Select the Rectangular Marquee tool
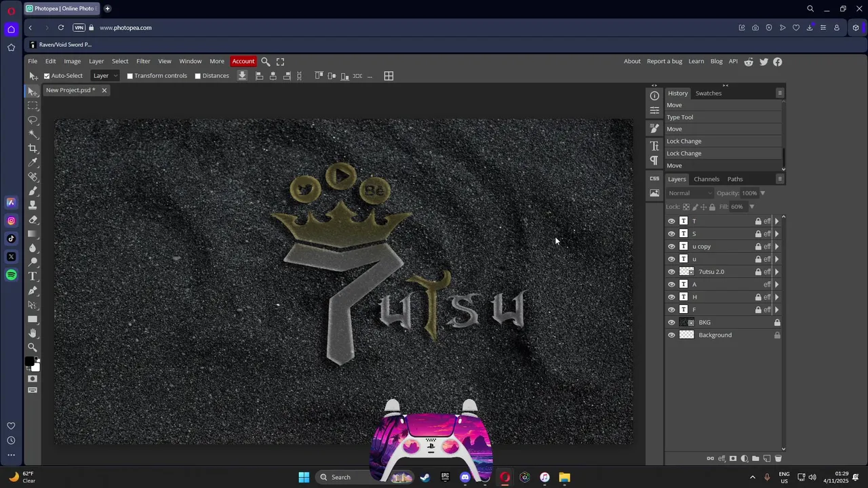This screenshot has width=868, height=488. click(x=33, y=106)
